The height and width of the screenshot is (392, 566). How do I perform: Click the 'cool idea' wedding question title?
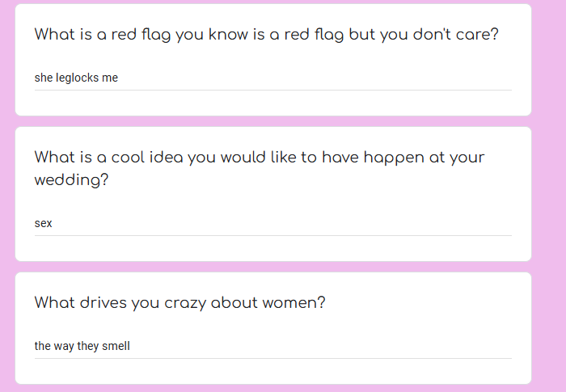click(x=259, y=158)
